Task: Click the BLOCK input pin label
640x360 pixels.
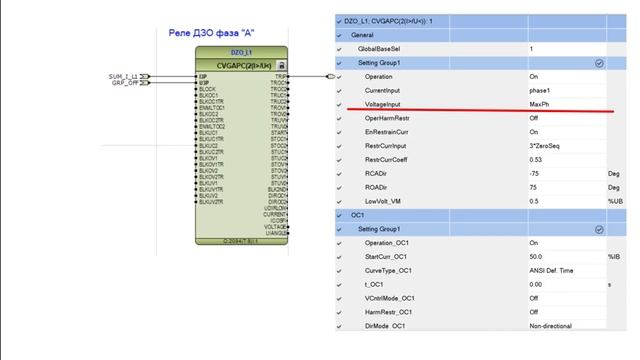Action: (207, 89)
